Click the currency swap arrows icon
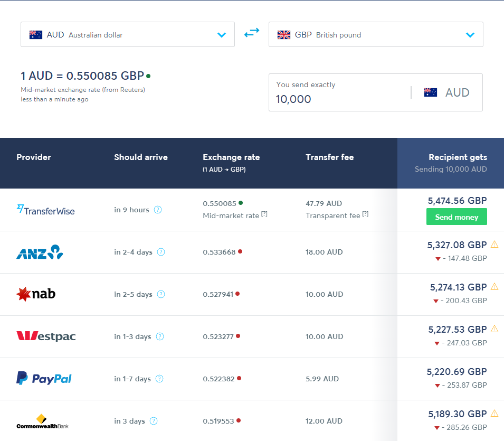504x441 pixels. pyautogui.click(x=252, y=32)
